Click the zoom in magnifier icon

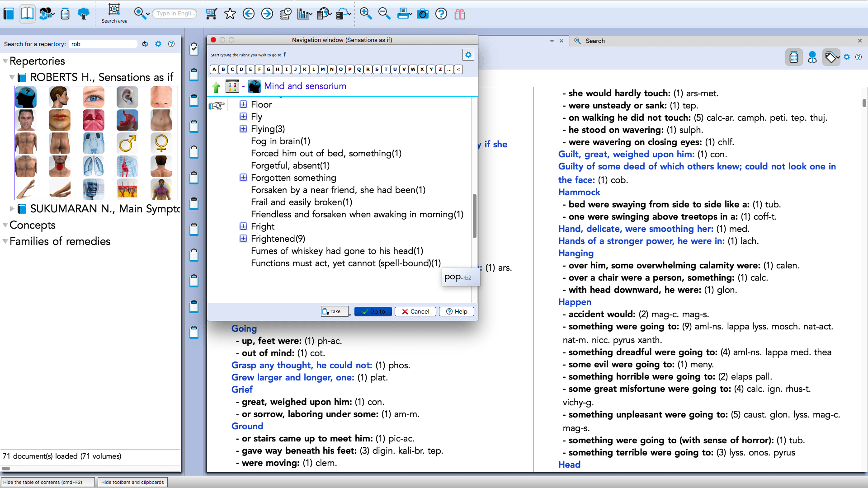366,14
